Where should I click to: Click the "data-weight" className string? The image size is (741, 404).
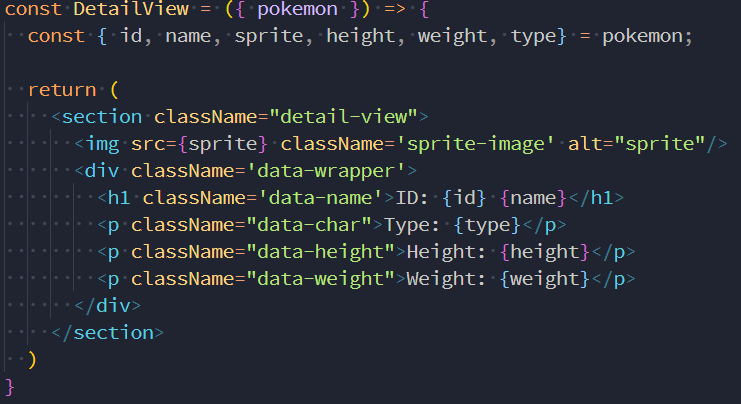pos(320,279)
